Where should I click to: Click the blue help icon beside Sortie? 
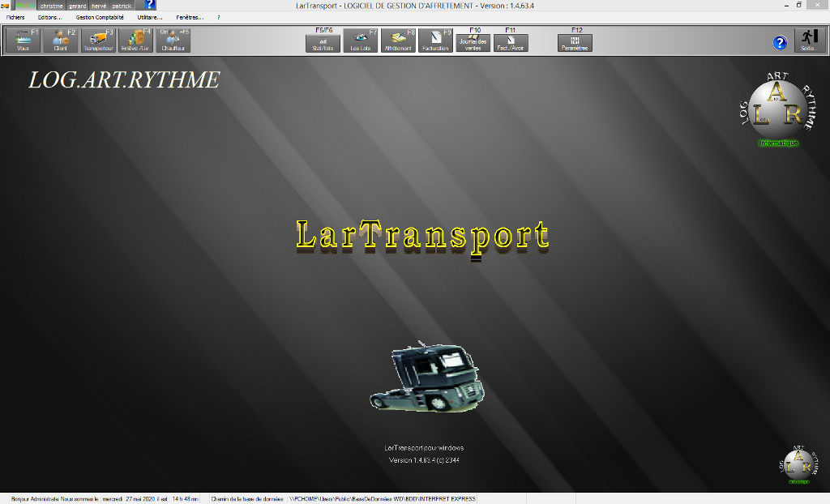[x=780, y=43]
